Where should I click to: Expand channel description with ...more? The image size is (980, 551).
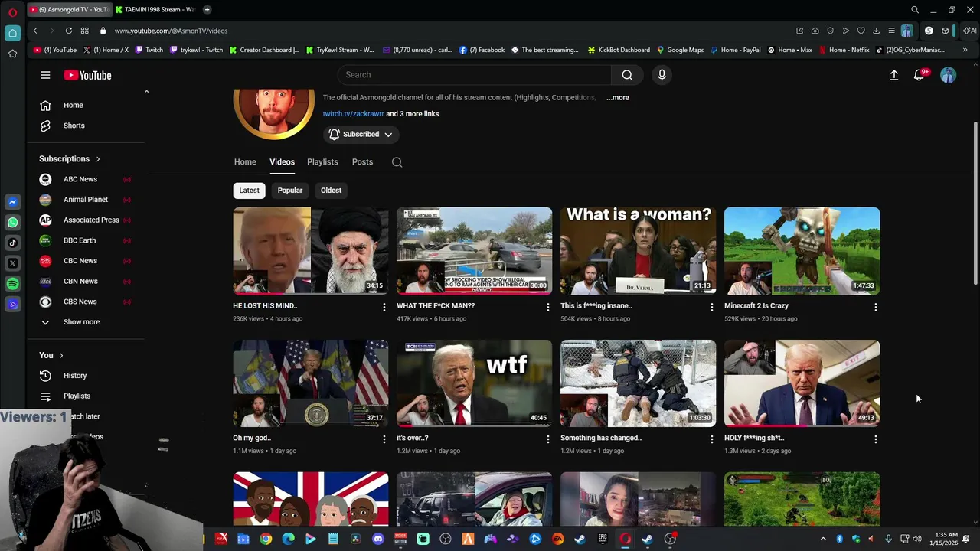tap(618, 98)
